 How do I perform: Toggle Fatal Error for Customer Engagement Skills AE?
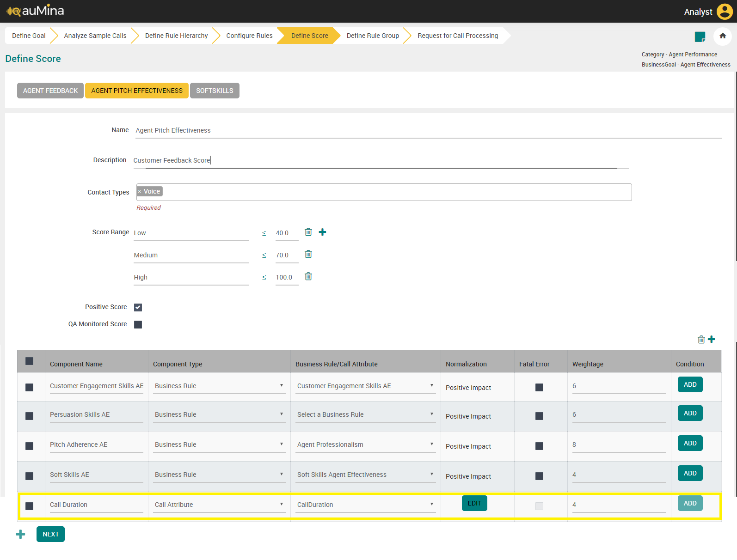pos(539,387)
